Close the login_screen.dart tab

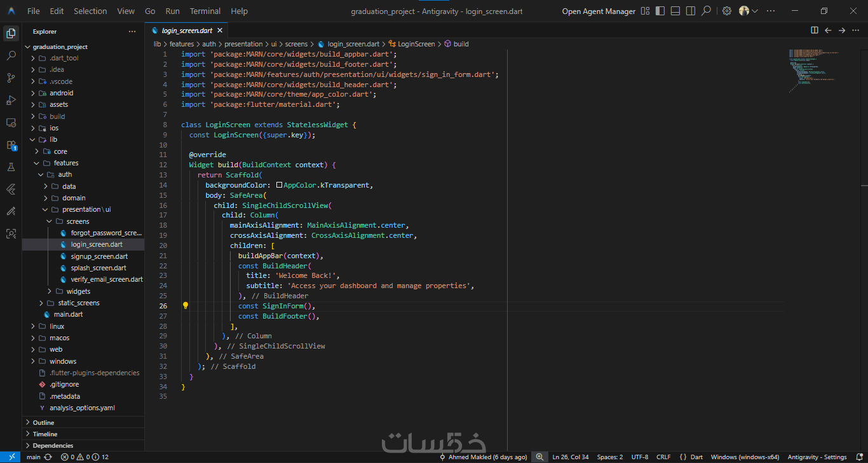pos(220,30)
